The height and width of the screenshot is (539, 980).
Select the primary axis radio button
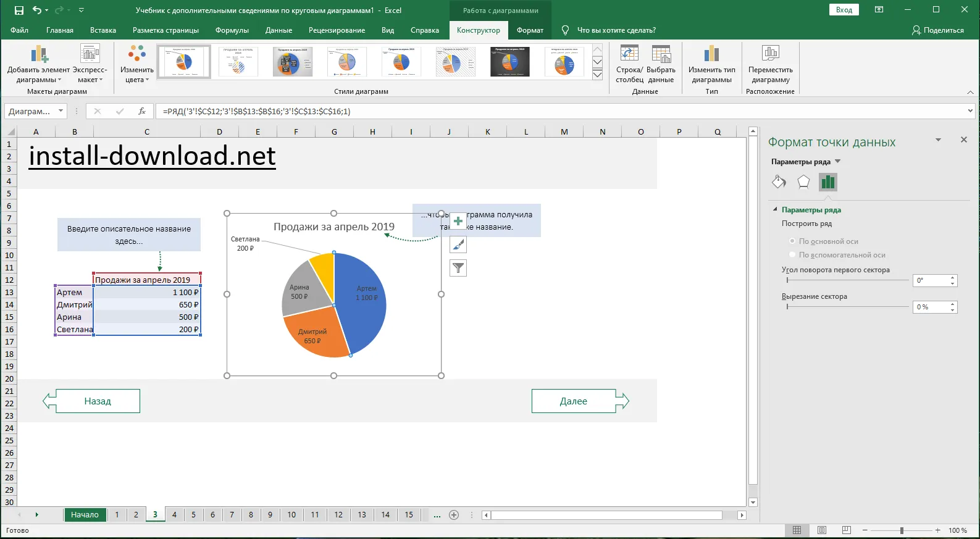[793, 241]
